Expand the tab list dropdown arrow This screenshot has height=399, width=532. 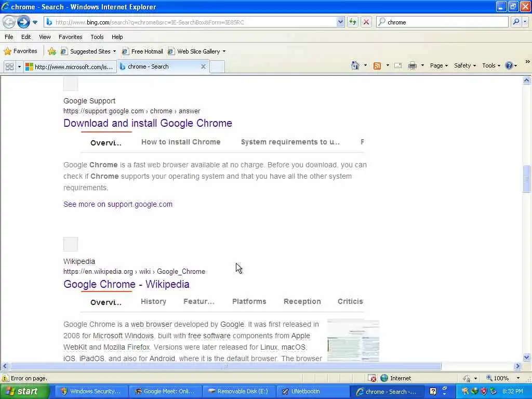coord(19,66)
